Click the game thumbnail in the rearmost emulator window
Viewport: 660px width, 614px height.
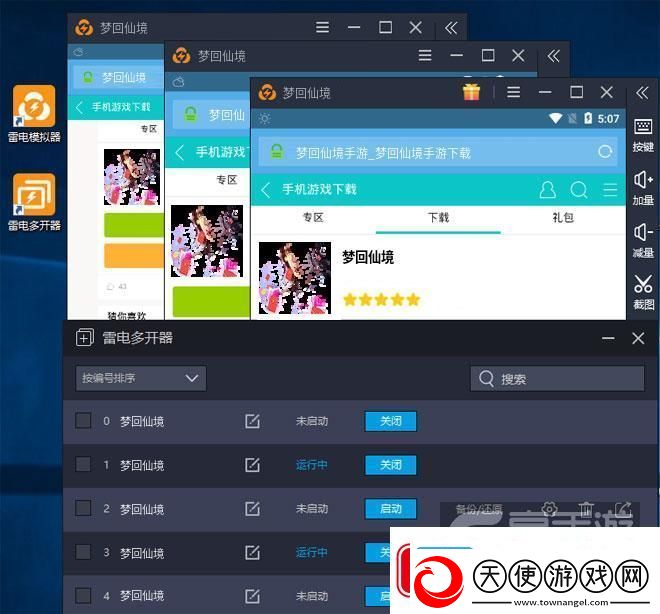click(x=132, y=177)
